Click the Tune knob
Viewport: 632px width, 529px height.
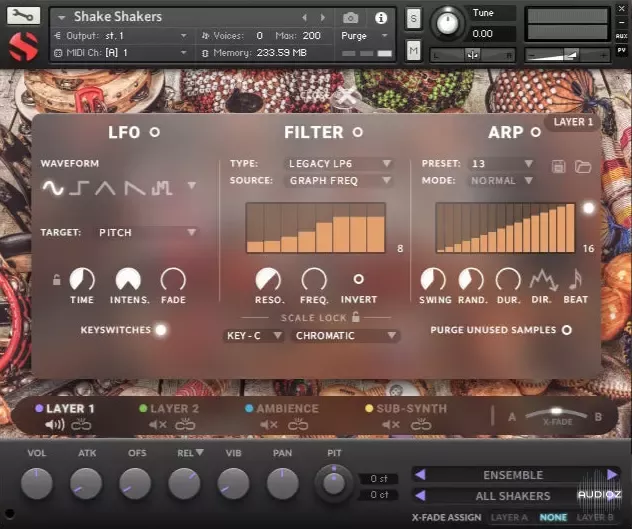pos(447,23)
